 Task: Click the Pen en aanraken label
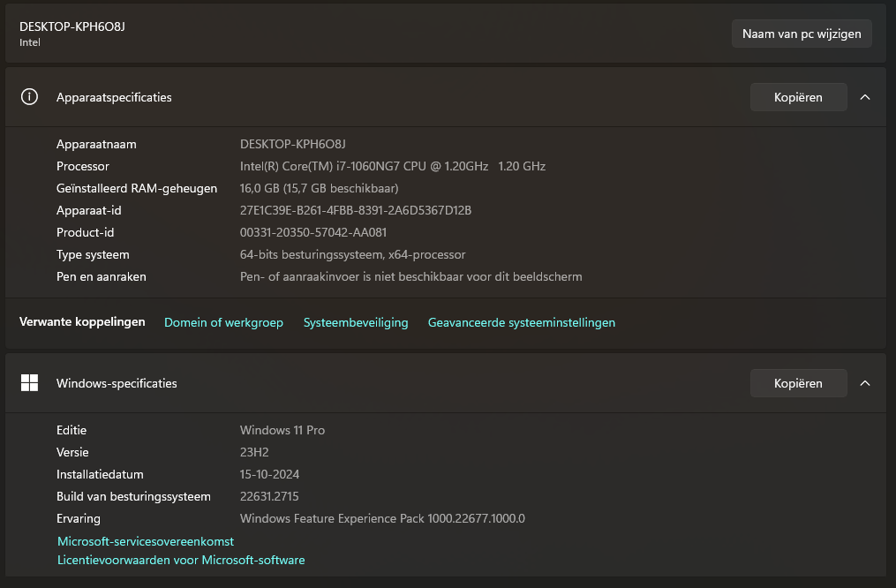tap(102, 276)
